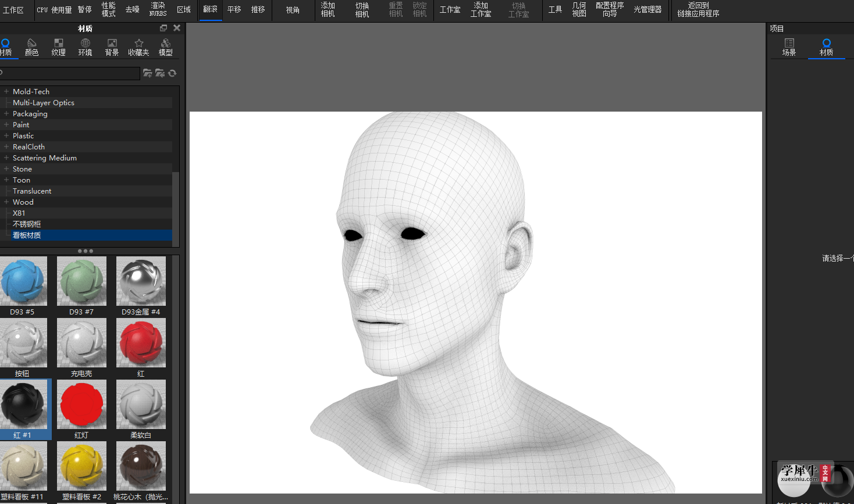Open 配置程序向导 (Configurator Wizard)
The image size is (854, 504).
(x=610, y=10)
